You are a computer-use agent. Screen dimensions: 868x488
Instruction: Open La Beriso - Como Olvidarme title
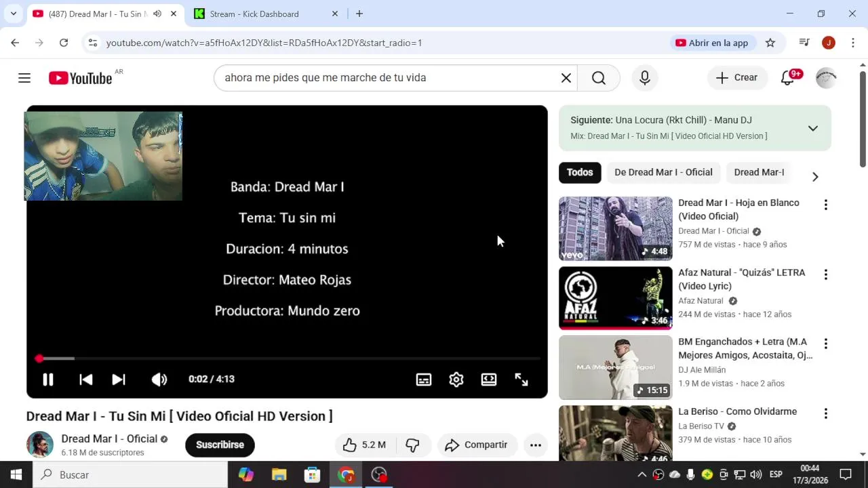(x=738, y=411)
